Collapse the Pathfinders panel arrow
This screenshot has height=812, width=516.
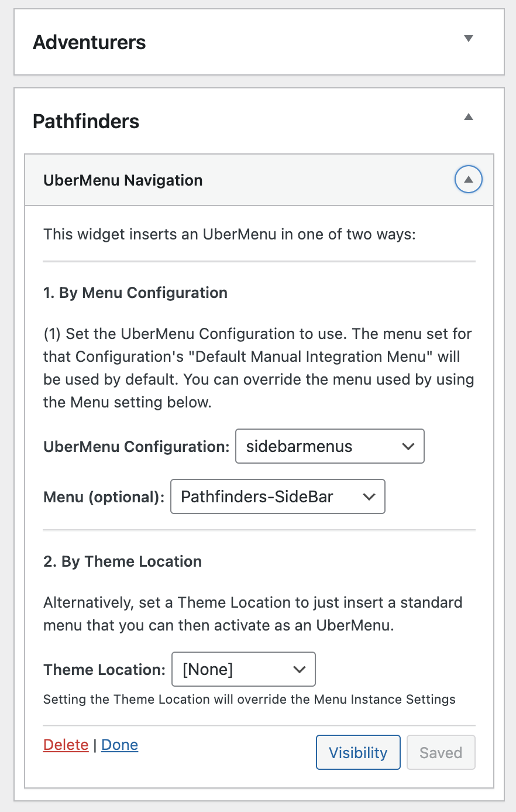[468, 117]
